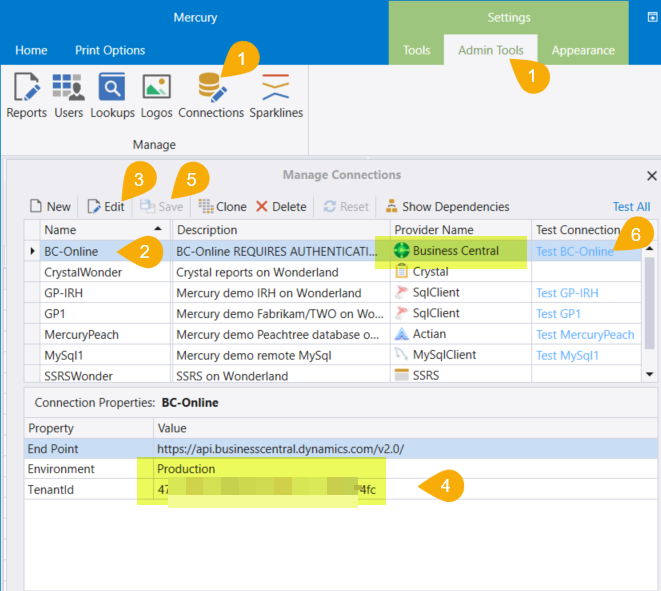Screen dimensions: 661x591
Task: Select the Environment value Production
Action: tap(405, 469)
